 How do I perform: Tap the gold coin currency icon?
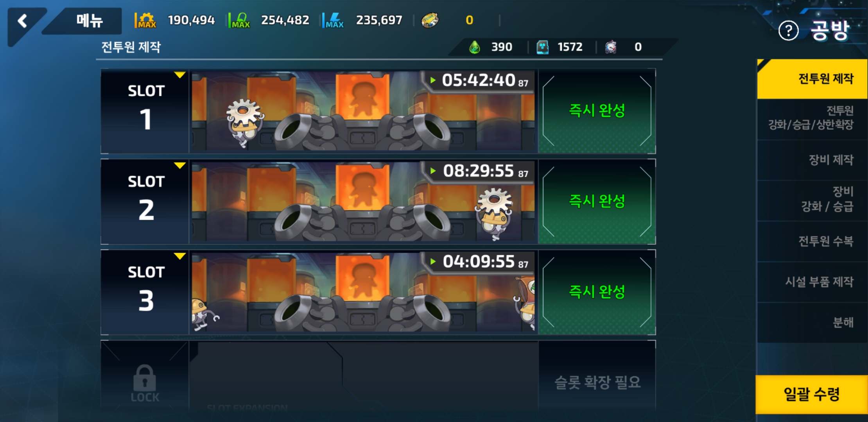pos(430,20)
